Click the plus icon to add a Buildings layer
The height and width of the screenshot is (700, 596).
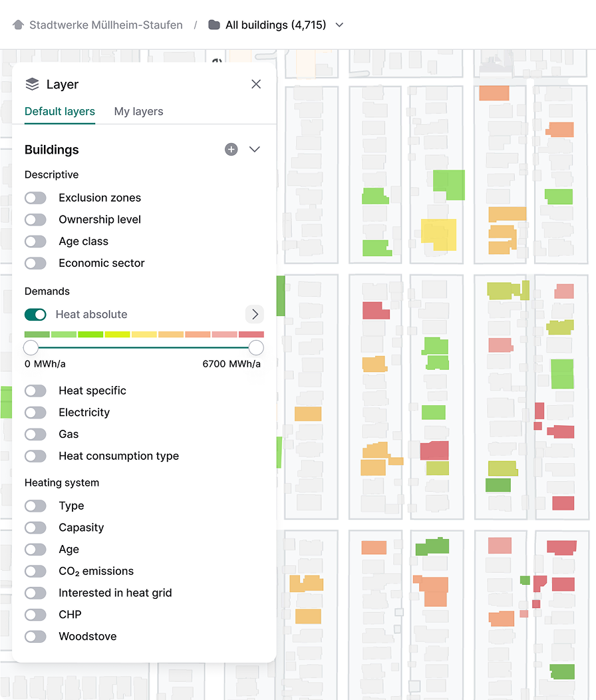[231, 149]
